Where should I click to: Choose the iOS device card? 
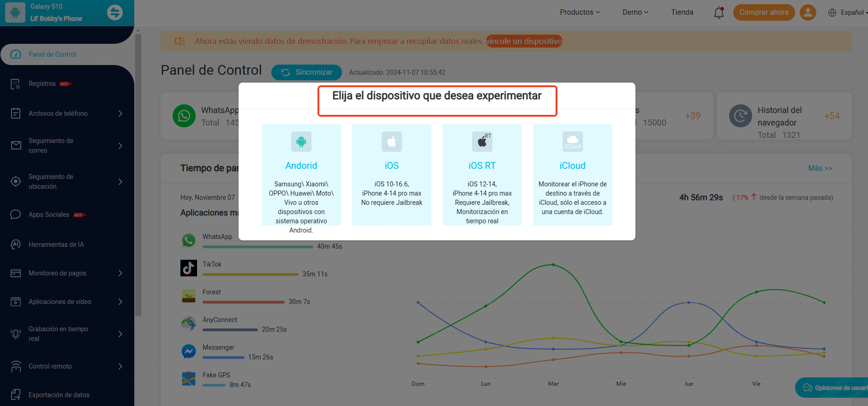392,175
